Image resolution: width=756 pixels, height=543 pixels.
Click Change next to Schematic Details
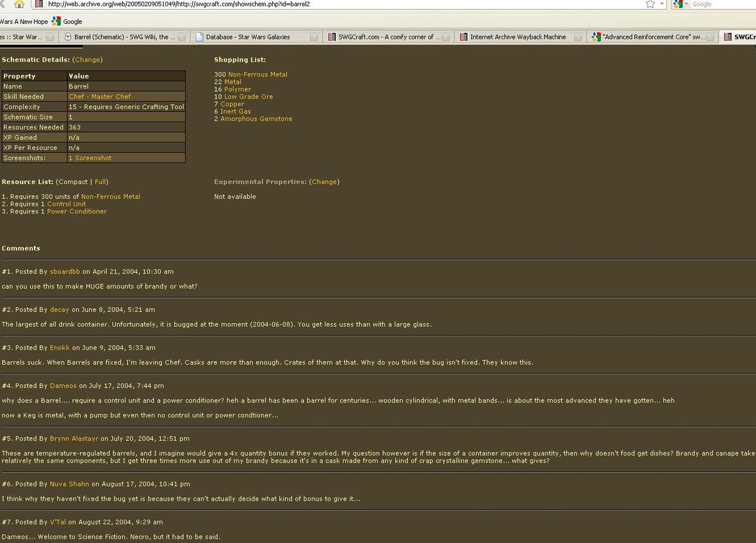(88, 60)
